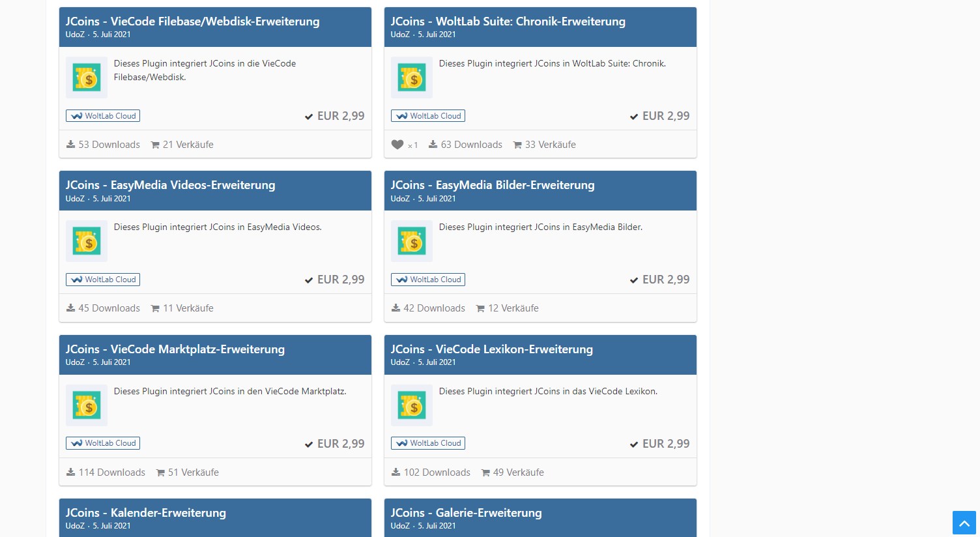Image resolution: width=980 pixels, height=537 pixels.
Task: Click the JCoins icon of EasyMedia Bilder-Erweiterung
Action: tap(412, 241)
